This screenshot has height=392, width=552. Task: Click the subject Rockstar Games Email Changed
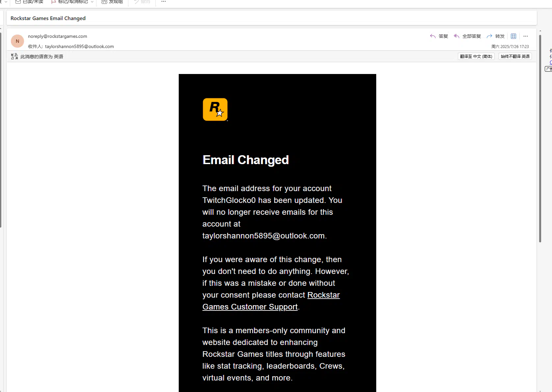coord(48,18)
